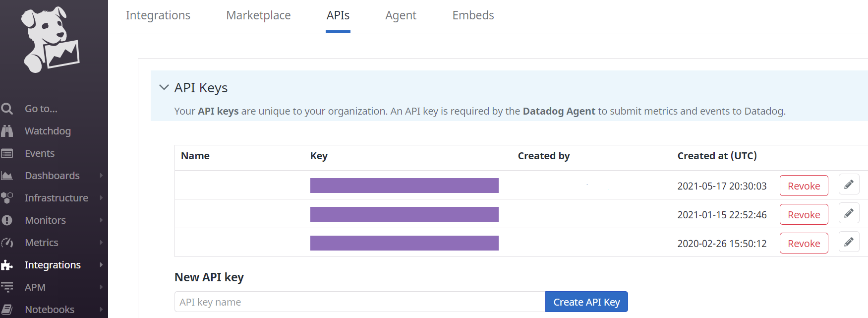Click the Created by column header
Image resolution: width=868 pixels, height=318 pixels.
tap(544, 156)
